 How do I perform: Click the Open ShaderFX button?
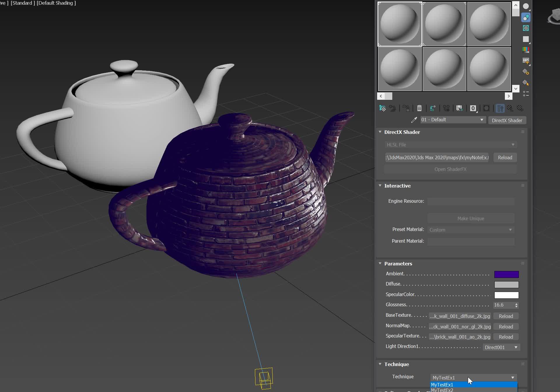[x=450, y=169]
